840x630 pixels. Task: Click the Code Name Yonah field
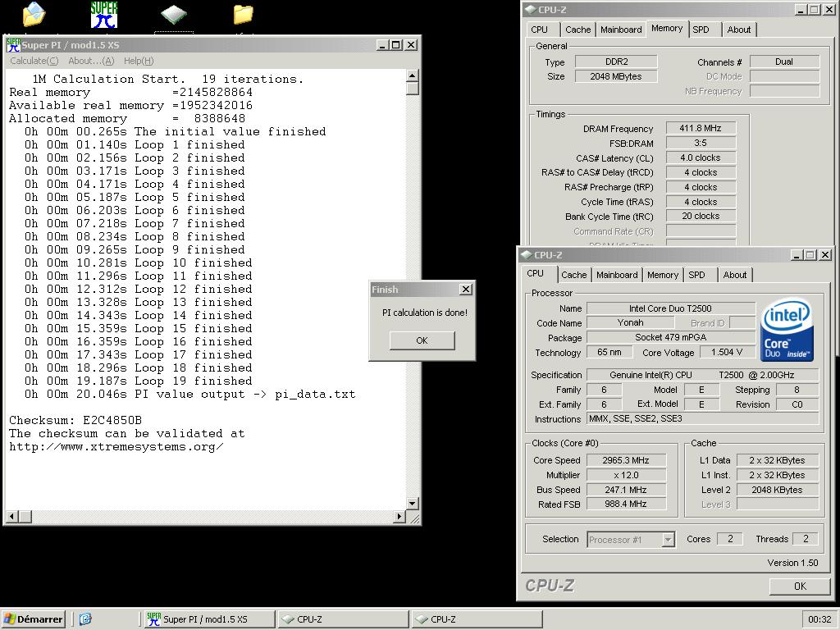coord(631,322)
